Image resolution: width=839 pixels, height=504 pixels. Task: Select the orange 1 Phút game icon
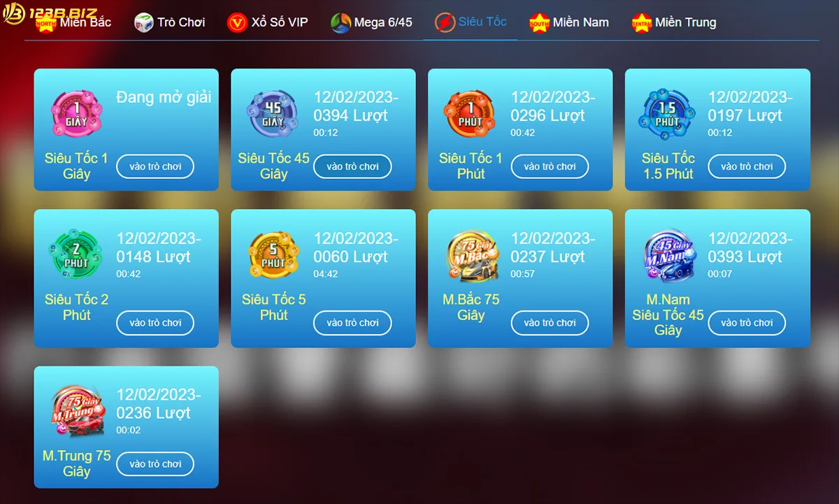pyautogui.click(x=471, y=114)
